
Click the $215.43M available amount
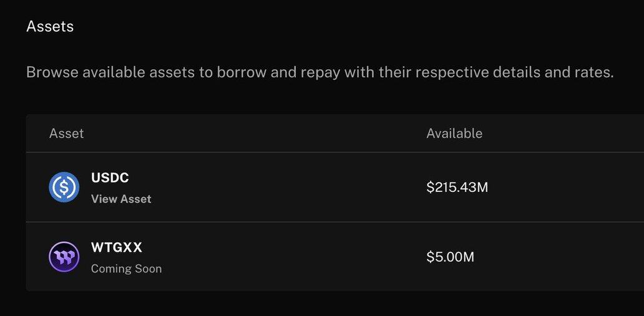(457, 187)
